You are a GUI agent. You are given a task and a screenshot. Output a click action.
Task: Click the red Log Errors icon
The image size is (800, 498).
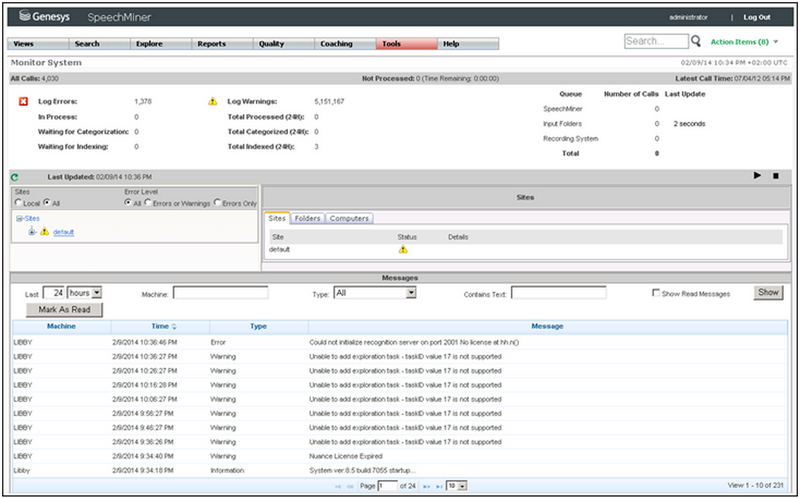click(23, 101)
